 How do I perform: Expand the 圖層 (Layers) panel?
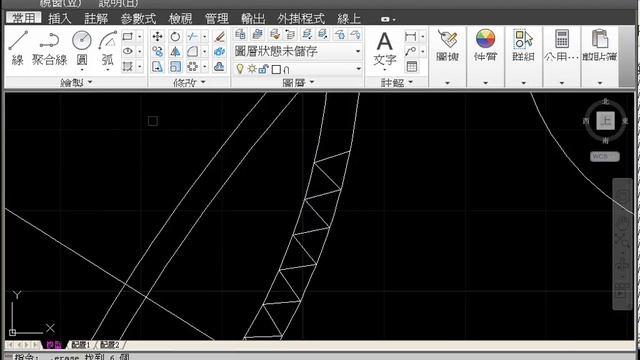click(x=298, y=82)
